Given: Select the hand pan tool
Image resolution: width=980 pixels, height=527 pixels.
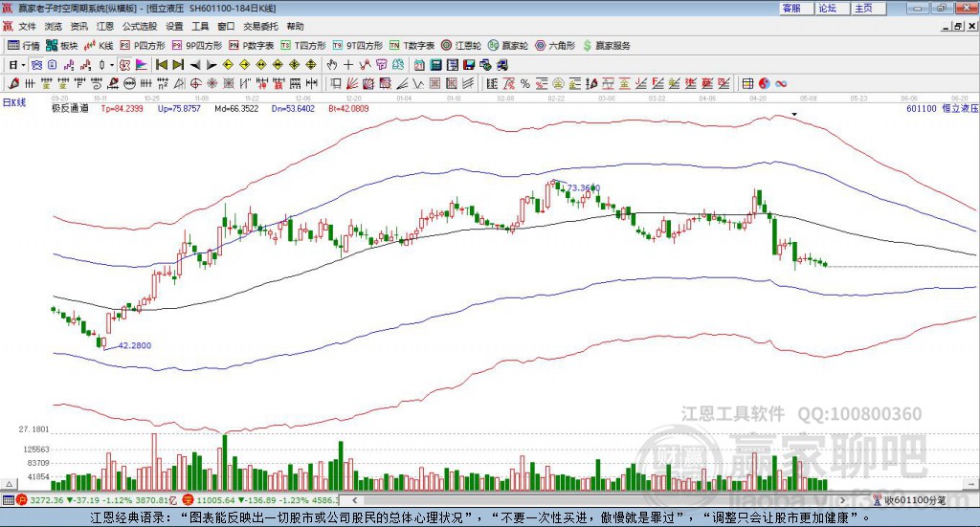Looking at the screenshot, I should click(x=332, y=65).
